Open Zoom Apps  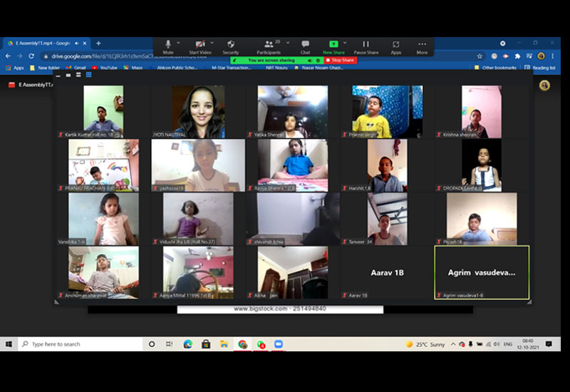pyautogui.click(x=396, y=47)
